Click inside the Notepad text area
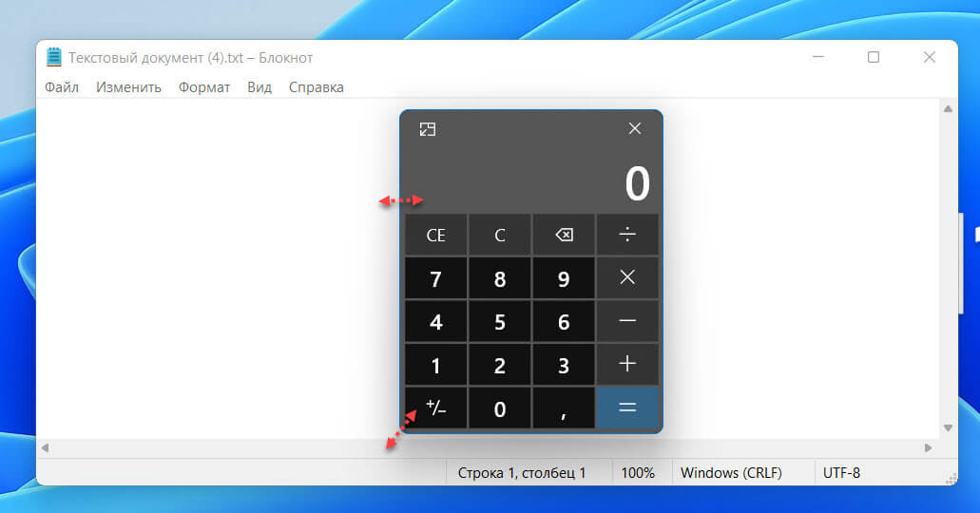The height and width of the screenshot is (513, 980). tap(209, 266)
